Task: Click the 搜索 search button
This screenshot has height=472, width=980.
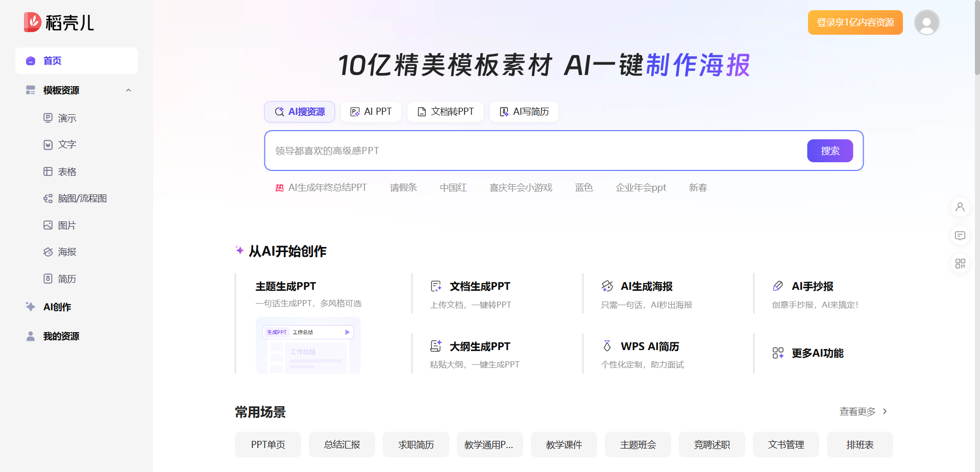Action: point(829,151)
